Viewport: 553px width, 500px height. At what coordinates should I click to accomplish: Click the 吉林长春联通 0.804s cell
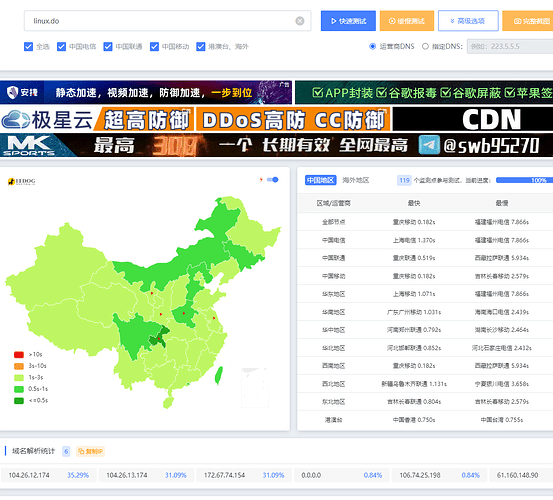[x=414, y=402]
